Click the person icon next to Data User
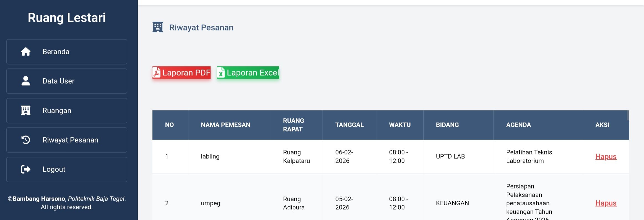This screenshot has height=220, width=644. click(x=25, y=81)
